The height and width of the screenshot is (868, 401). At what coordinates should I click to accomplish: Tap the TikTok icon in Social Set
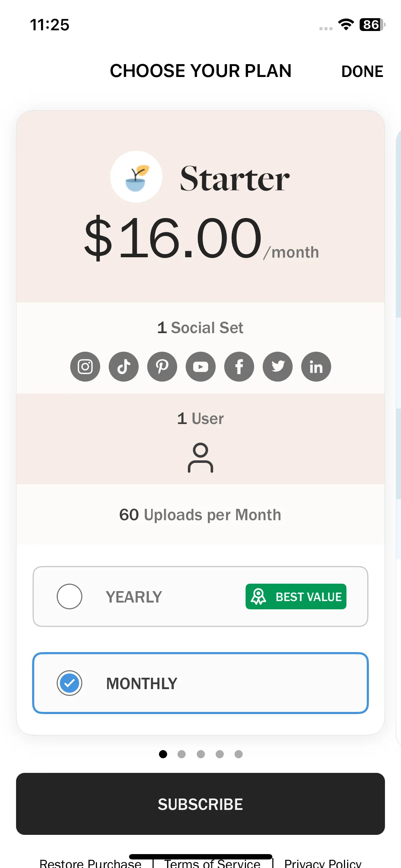click(x=124, y=367)
